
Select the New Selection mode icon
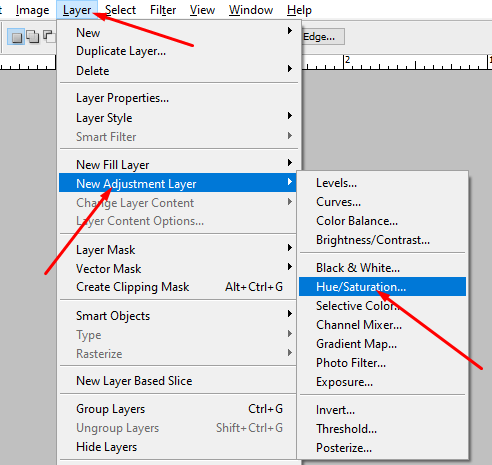click(16, 37)
